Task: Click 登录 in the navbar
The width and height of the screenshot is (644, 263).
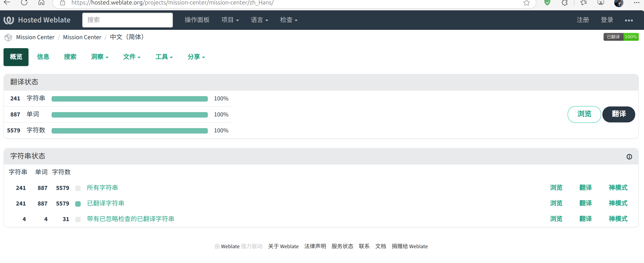Action: (607, 20)
